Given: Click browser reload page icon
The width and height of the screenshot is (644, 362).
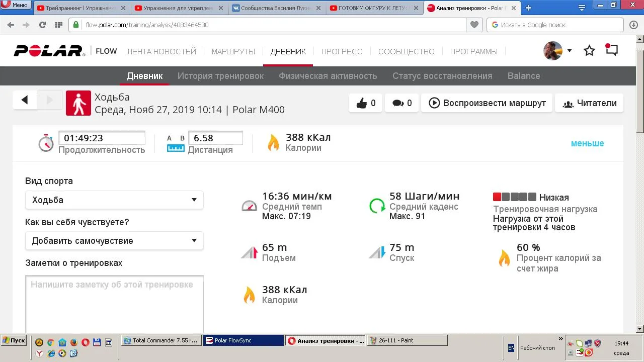Looking at the screenshot, I should pos(42,25).
